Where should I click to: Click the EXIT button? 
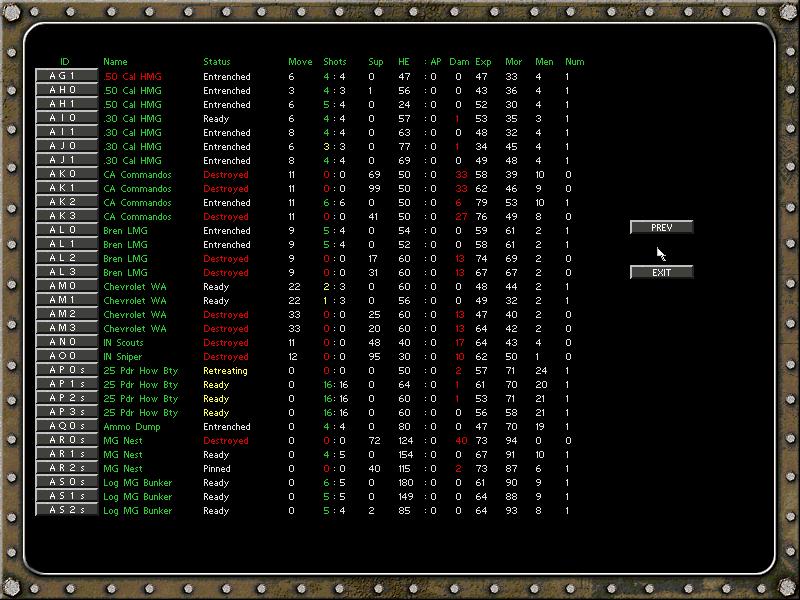point(662,272)
